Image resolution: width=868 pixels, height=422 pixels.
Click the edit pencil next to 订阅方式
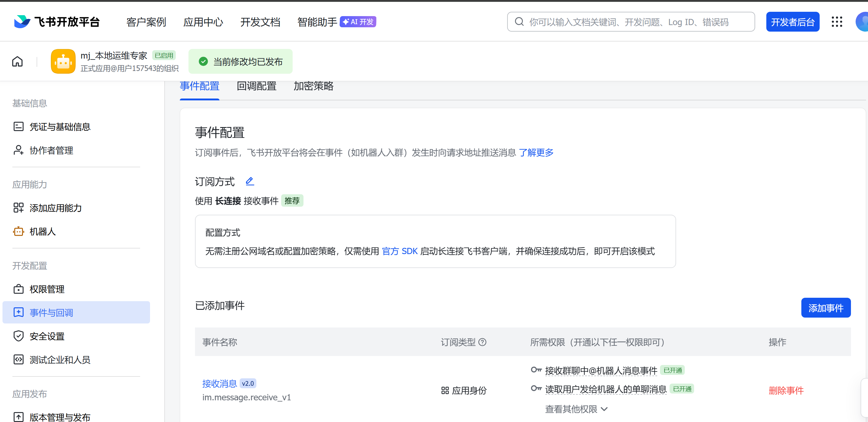(x=250, y=181)
